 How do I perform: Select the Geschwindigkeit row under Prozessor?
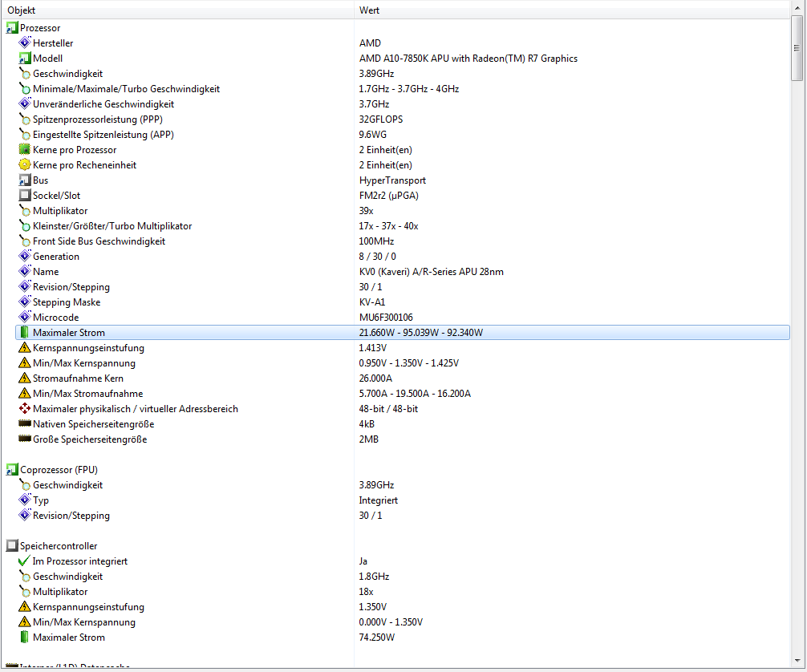coord(403,74)
